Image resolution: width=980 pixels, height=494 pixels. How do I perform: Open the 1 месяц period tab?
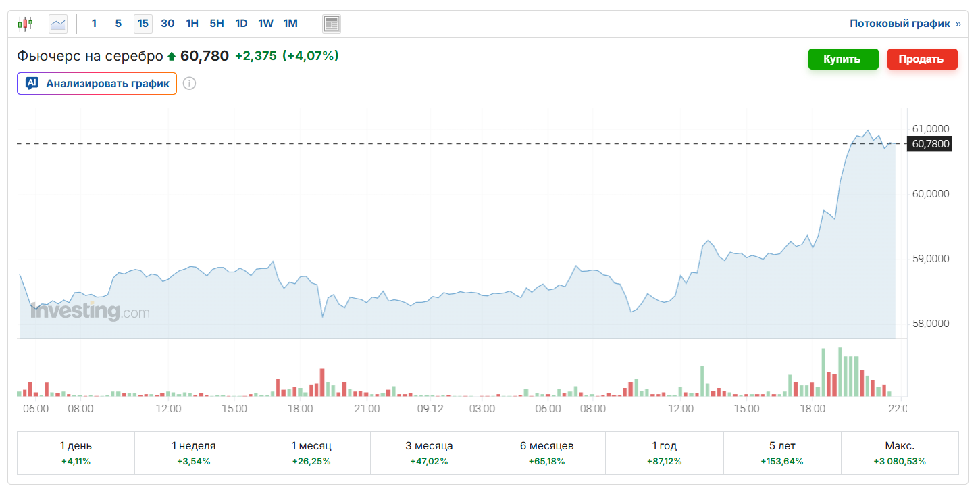point(311,453)
